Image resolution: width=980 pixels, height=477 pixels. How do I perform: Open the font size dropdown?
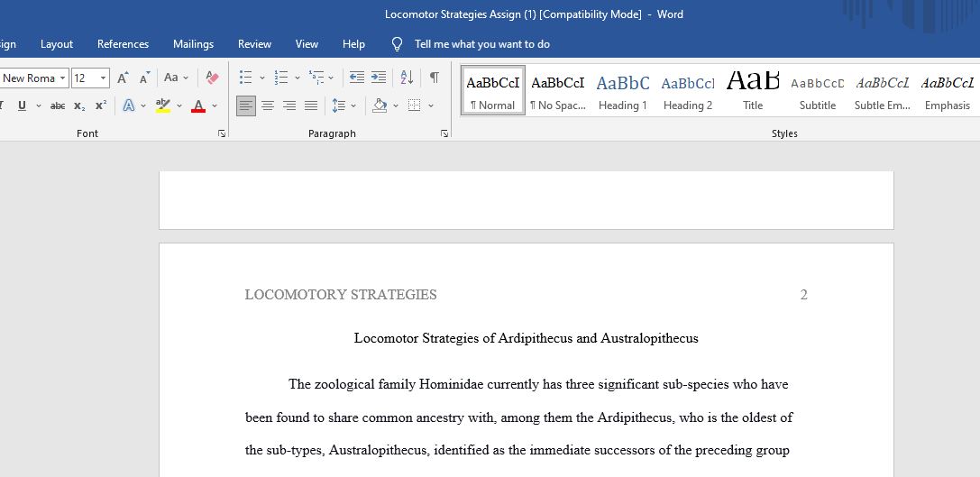[103, 78]
